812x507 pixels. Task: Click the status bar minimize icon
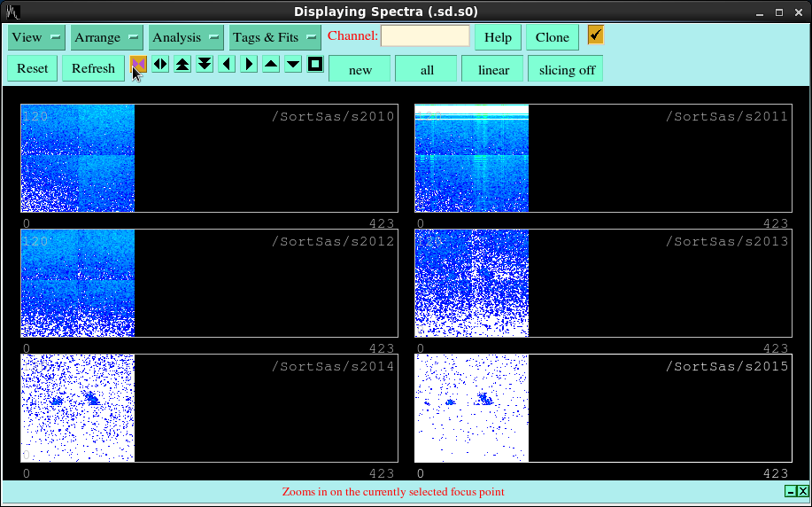point(790,491)
